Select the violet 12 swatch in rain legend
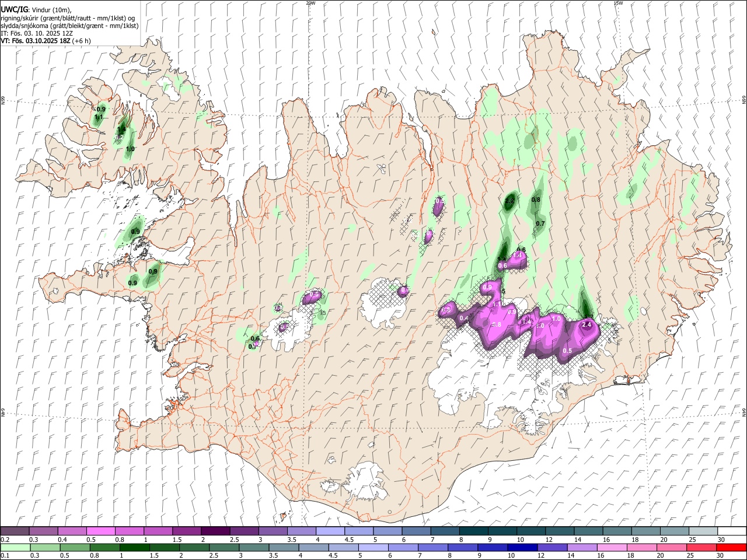The width and height of the screenshot is (747, 560). (x=551, y=548)
